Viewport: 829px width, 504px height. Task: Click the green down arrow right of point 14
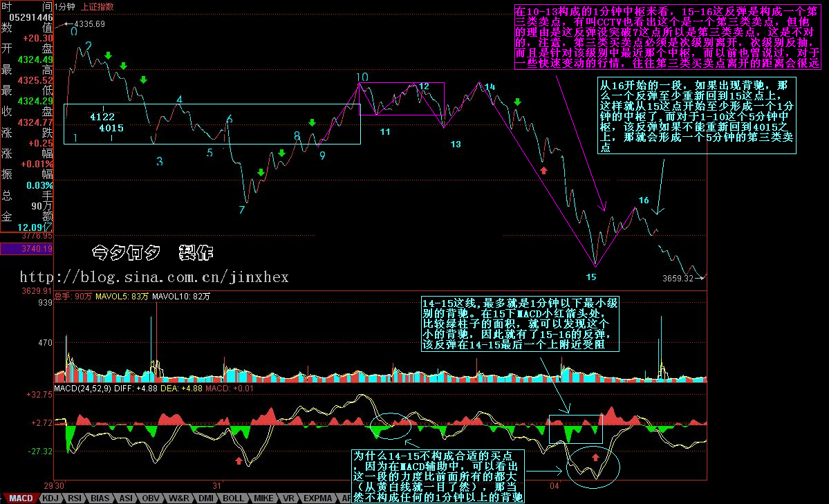pos(517,102)
